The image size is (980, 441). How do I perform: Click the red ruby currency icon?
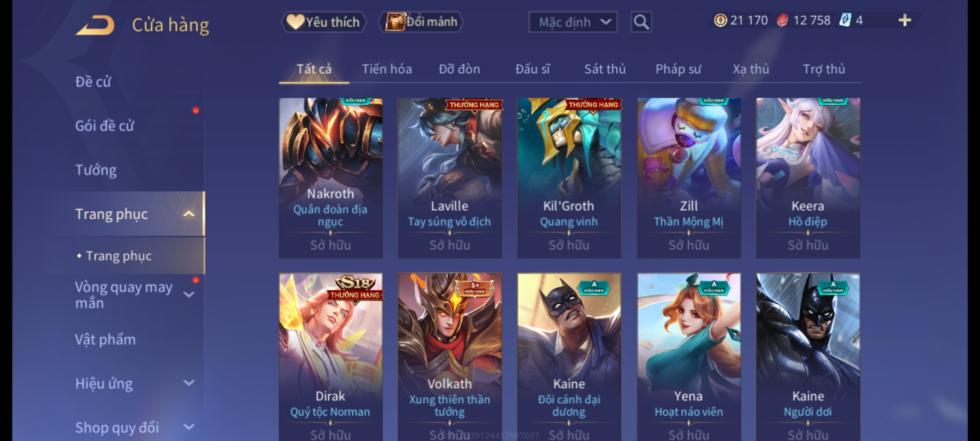(x=782, y=20)
